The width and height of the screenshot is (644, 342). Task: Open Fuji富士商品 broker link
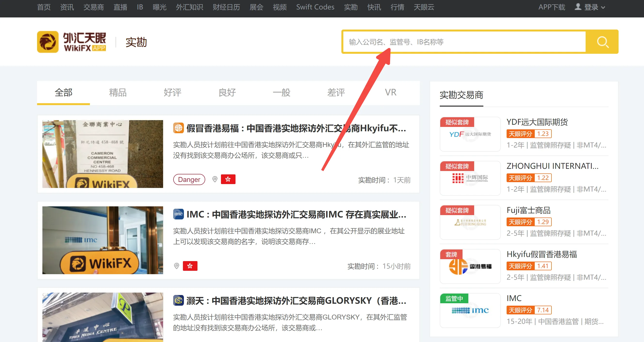528,210
